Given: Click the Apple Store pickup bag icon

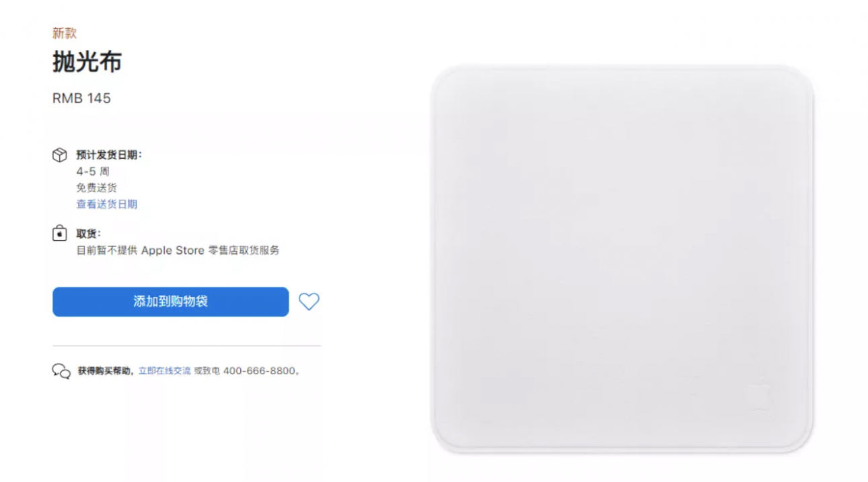Looking at the screenshot, I should (x=60, y=234).
